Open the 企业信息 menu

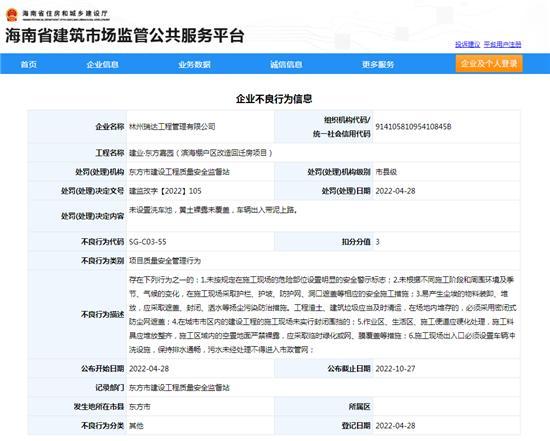coord(102,64)
